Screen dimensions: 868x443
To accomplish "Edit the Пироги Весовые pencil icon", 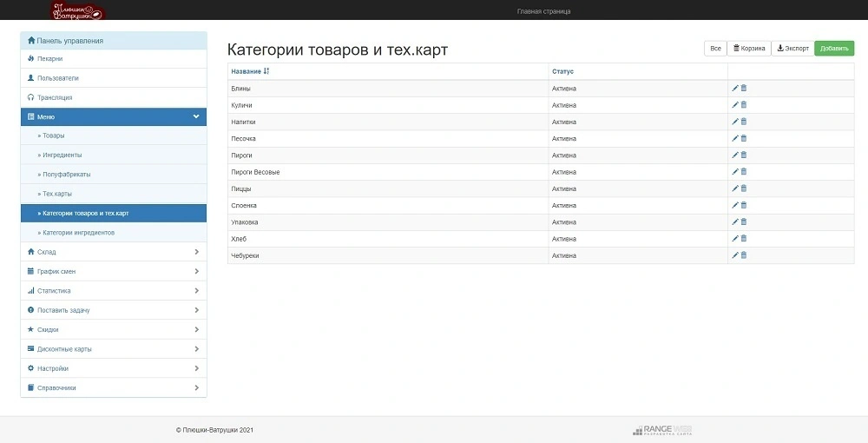I will click(735, 172).
